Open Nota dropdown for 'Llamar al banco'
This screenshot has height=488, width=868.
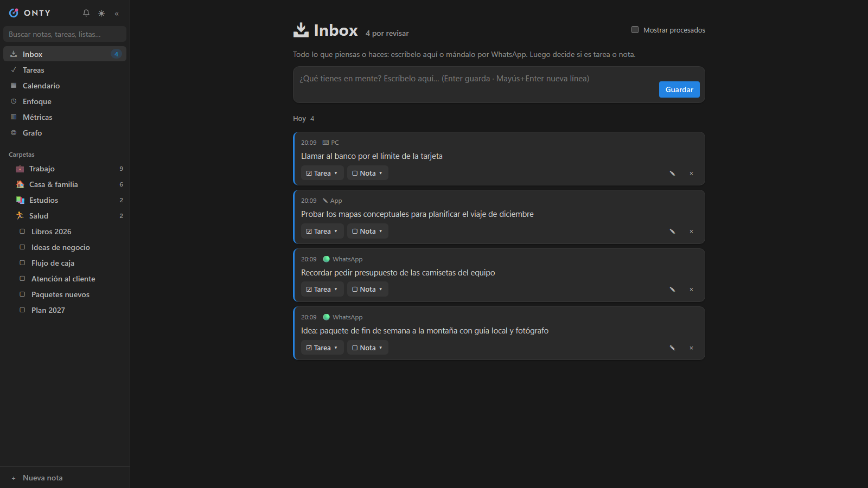pos(368,174)
